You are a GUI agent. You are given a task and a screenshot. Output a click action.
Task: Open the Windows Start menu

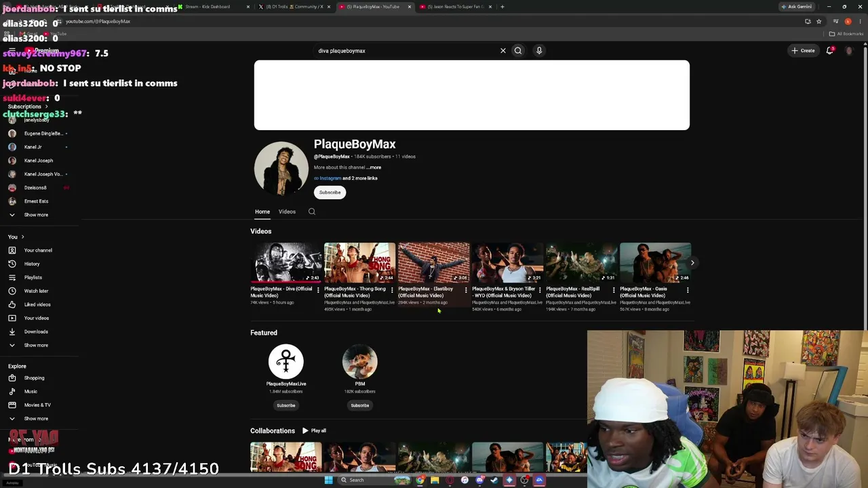[328, 480]
